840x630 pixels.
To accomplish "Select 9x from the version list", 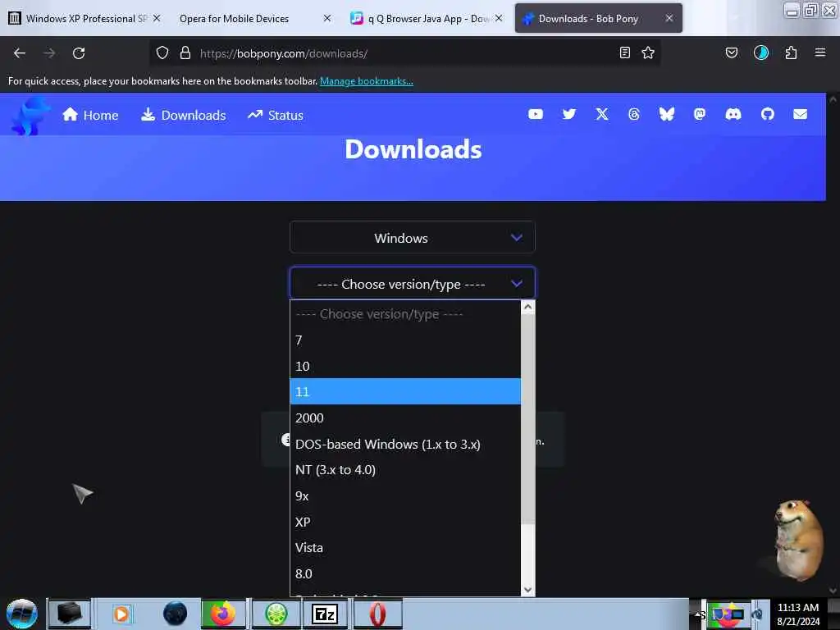I will pyautogui.click(x=405, y=496).
